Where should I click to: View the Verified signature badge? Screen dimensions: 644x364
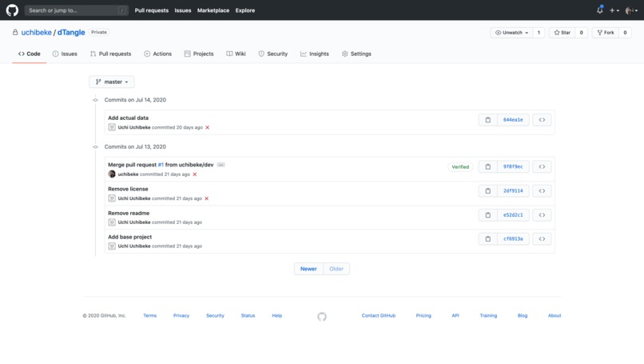pos(460,167)
